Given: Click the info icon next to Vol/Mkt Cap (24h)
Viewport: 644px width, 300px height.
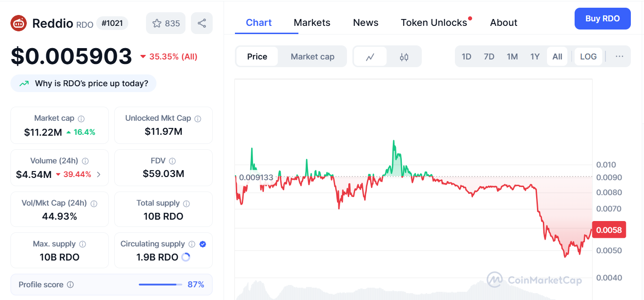Looking at the screenshot, I should coord(93,203).
